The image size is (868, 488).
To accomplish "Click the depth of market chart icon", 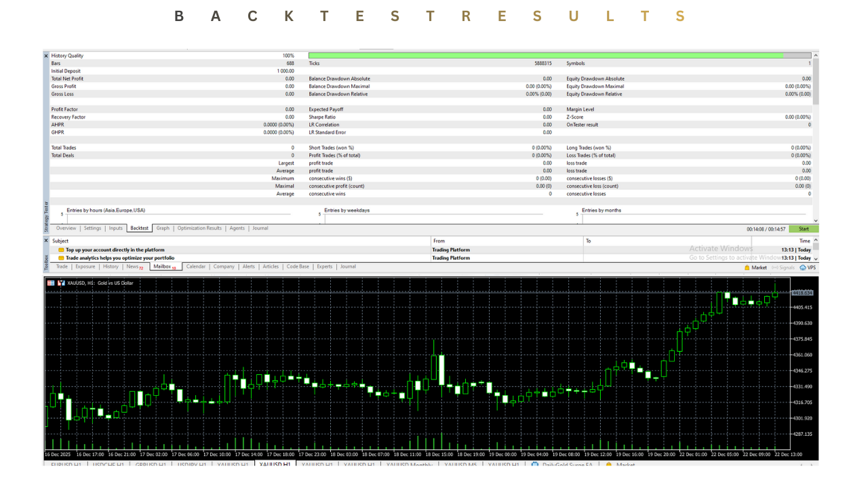I will (x=61, y=283).
